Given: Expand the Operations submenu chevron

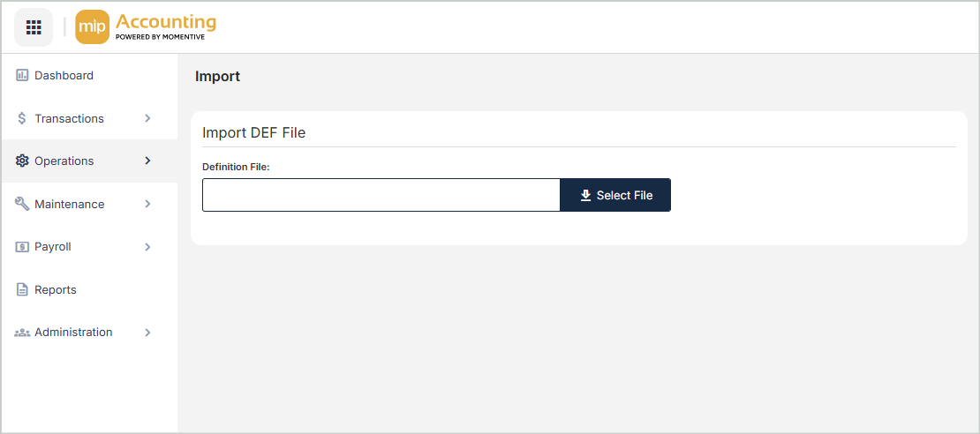Looking at the screenshot, I should 147,161.
